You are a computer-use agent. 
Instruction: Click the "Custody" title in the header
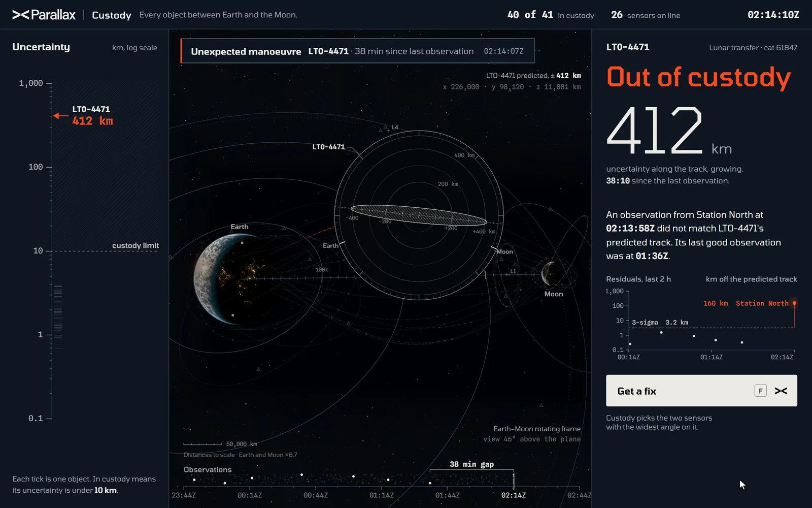(112, 15)
